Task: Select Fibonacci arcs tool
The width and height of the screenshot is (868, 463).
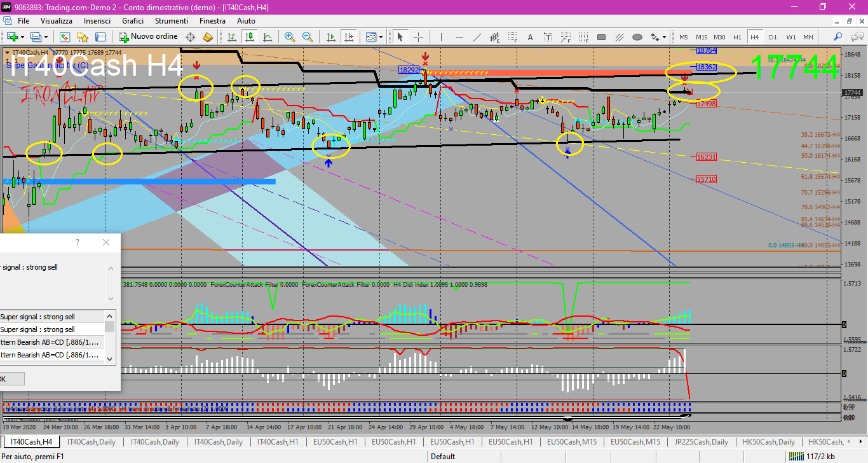Action: coord(566,37)
